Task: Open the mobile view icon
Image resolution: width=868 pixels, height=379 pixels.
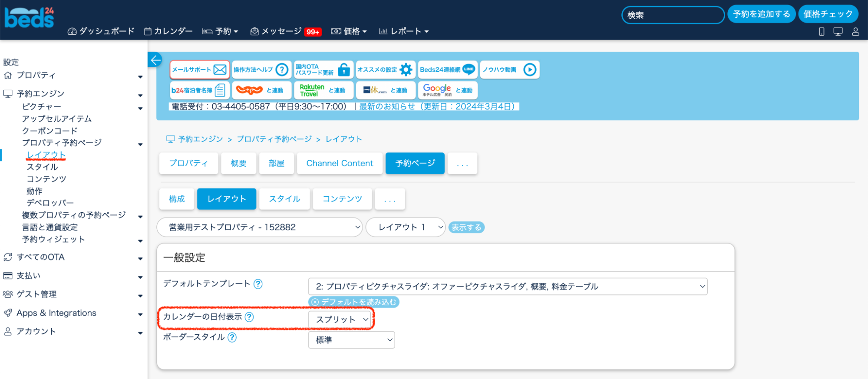Action: pyautogui.click(x=821, y=32)
